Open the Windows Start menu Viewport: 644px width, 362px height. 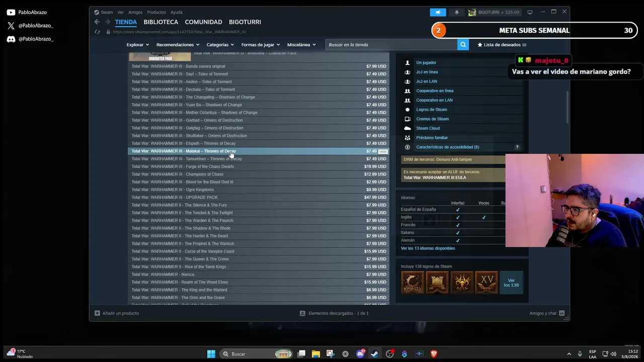[211, 354]
